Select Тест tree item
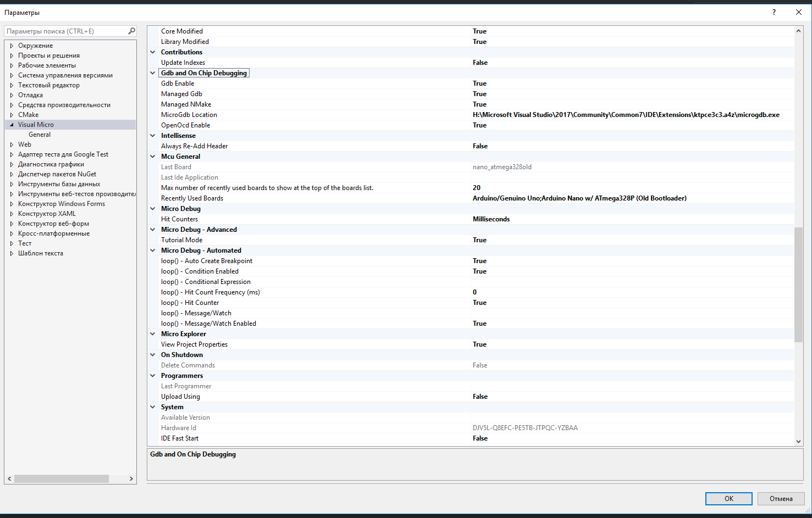The image size is (812, 518). point(25,243)
